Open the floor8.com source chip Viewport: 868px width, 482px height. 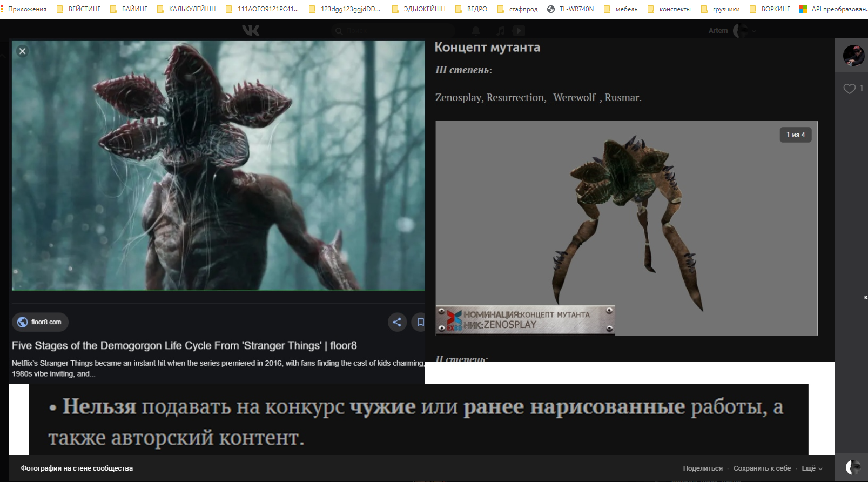[x=40, y=322]
